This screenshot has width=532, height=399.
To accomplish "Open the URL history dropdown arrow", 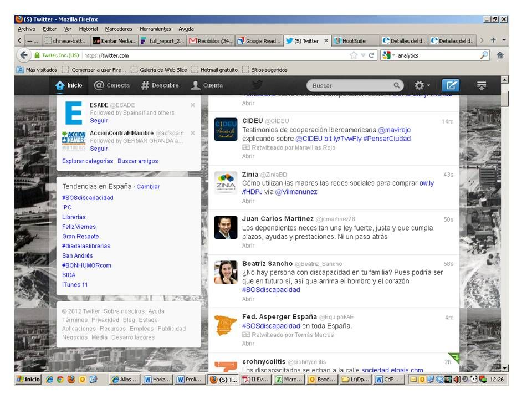I will [x=362, y=55].
